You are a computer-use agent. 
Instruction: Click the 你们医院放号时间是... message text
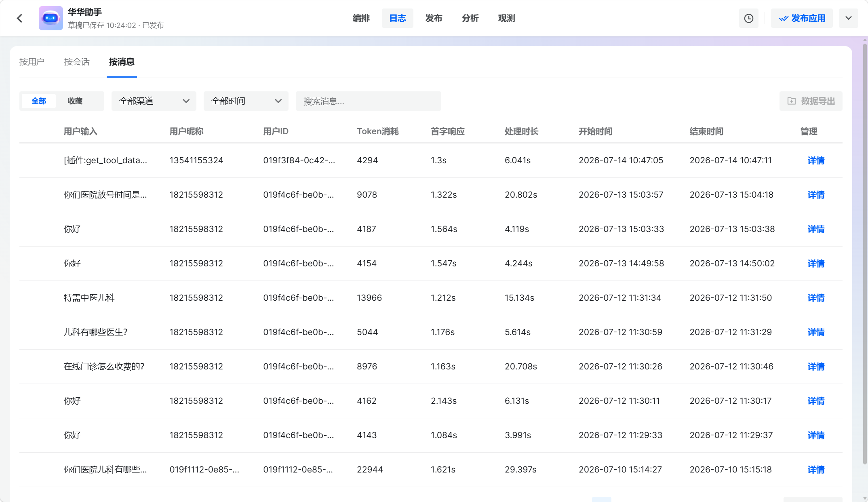(105, 195)
